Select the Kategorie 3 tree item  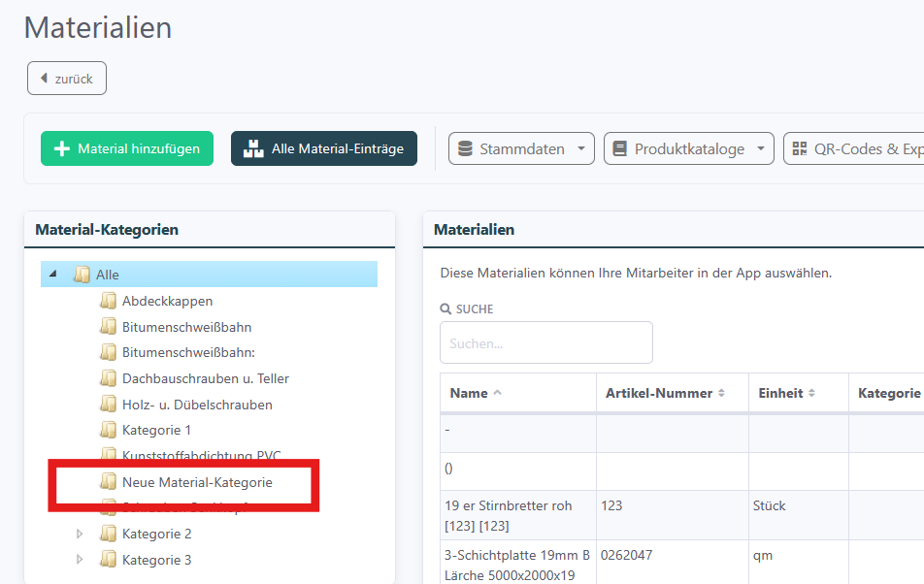click(157, 560)
